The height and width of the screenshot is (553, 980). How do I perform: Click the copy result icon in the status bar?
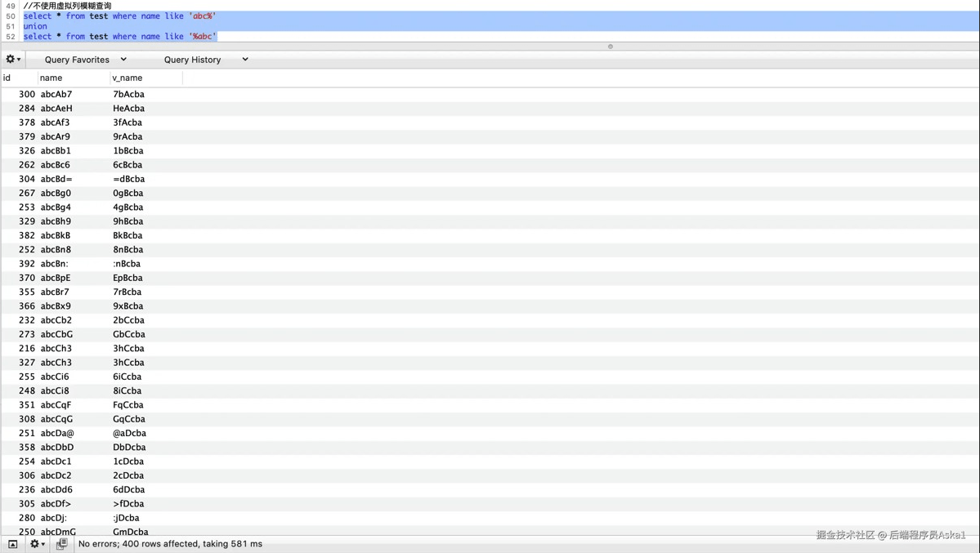[61, 544]
